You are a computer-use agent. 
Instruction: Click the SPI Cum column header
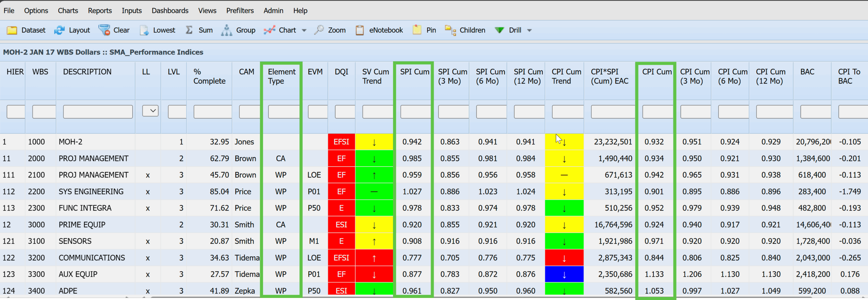[414, 72]
